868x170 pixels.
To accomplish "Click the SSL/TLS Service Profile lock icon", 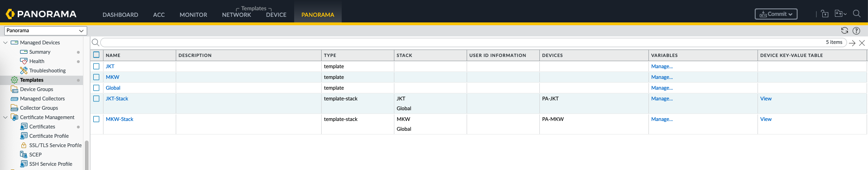I will (24, 145).
